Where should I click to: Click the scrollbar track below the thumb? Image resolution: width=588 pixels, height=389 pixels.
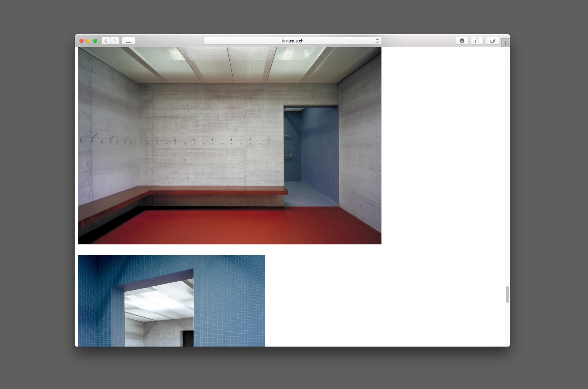pyautogui.click(x=507, y=326)
